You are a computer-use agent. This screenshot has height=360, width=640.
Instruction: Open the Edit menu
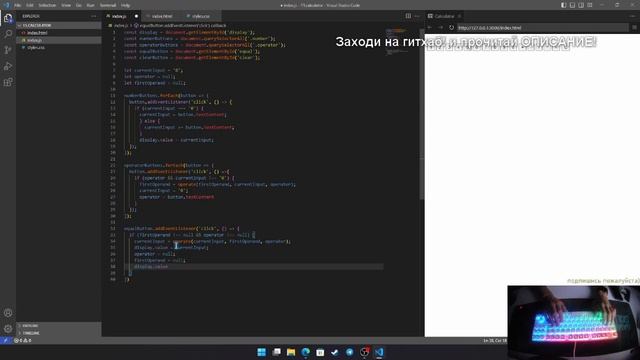[x=30, y=5]
